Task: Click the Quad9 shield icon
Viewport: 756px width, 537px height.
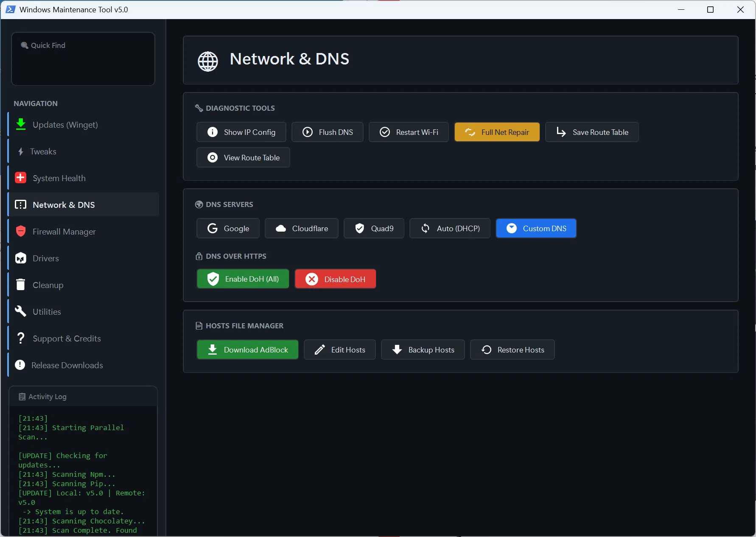Action: tap(360, 229)
